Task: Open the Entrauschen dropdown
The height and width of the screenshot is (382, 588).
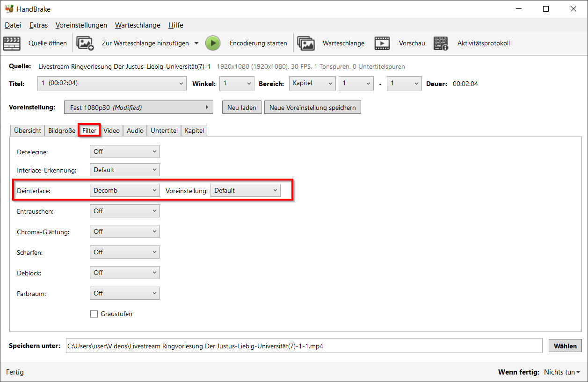Action: [124, 211]
